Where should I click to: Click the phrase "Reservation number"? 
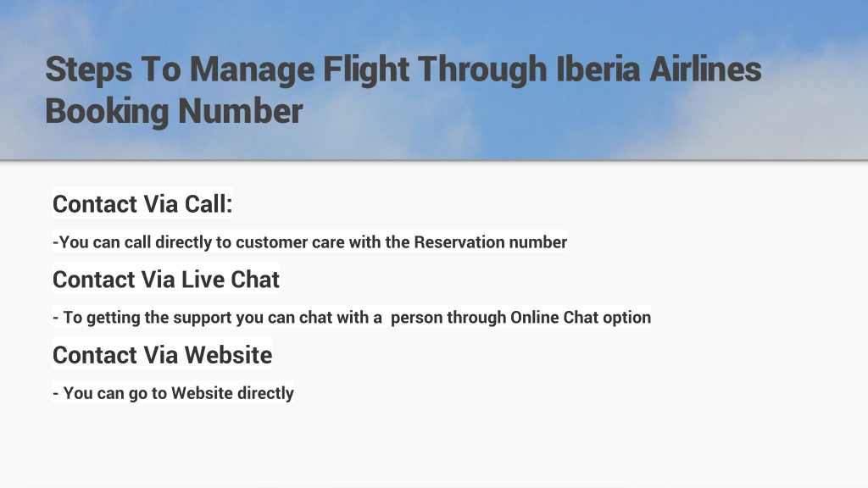[x=491, y=242]
